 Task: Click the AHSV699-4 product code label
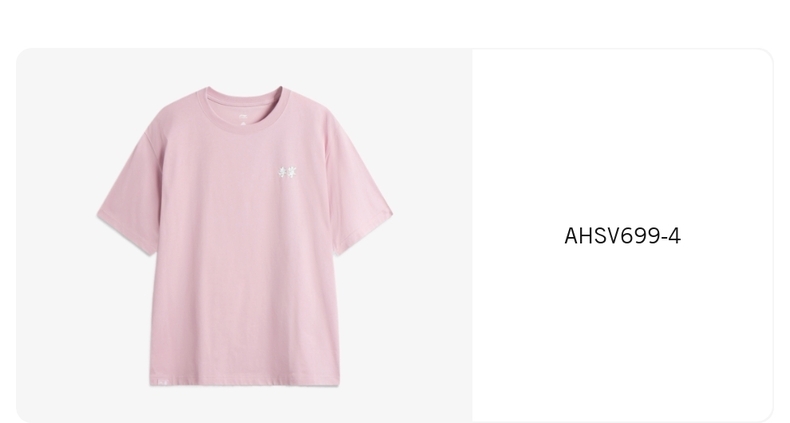(622, 236)
